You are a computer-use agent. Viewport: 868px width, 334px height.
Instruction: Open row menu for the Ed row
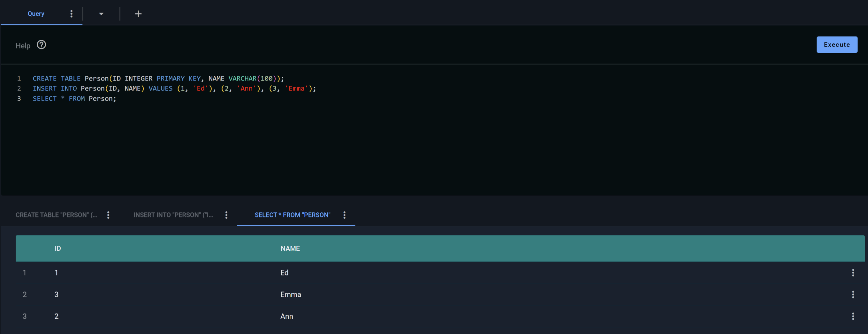click(853, 273)
